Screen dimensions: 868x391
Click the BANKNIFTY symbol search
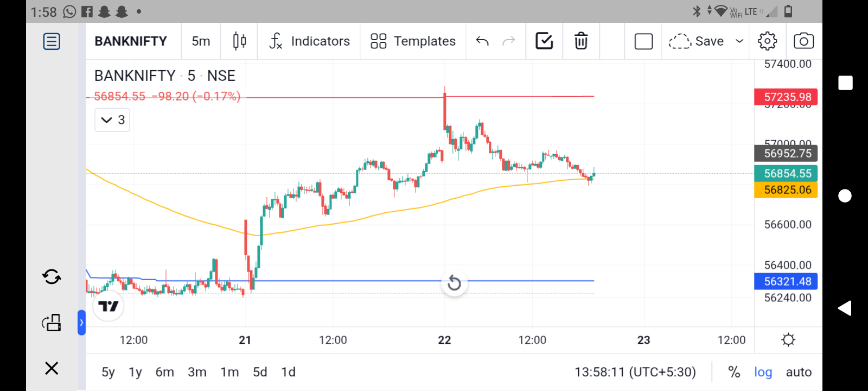(131, 41)
